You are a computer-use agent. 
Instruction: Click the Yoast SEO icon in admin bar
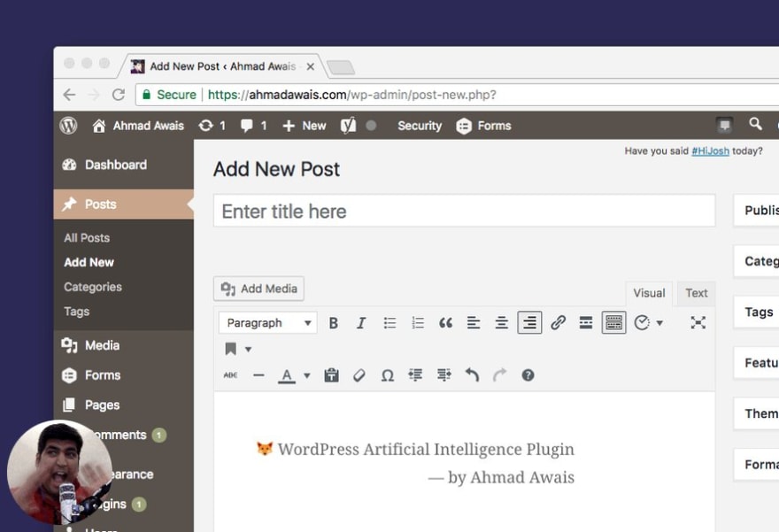point(348,126)
